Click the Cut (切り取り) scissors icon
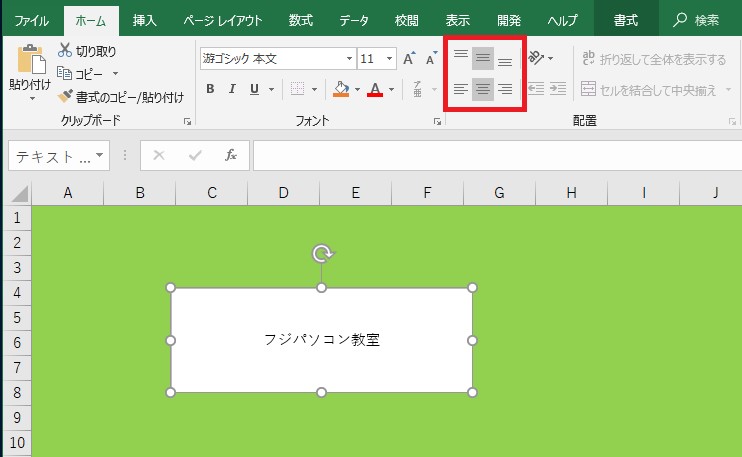Screen dimensions: 742x457 (65, 51)
